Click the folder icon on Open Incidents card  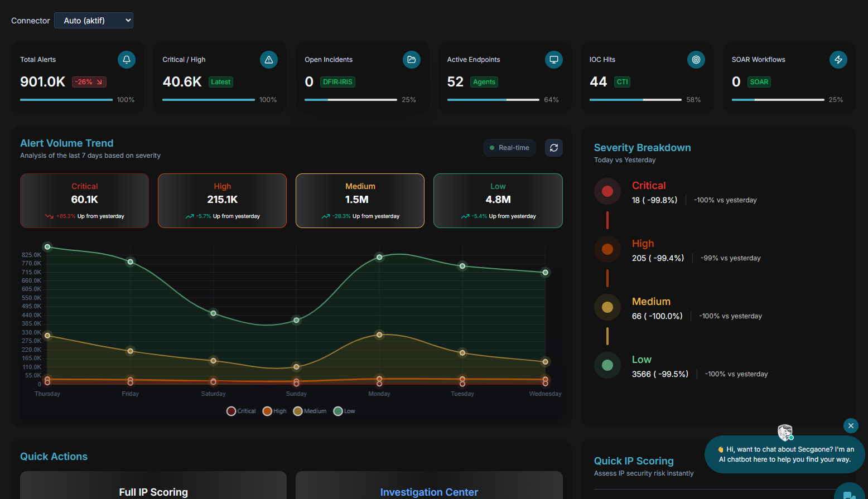click(412, 60)
